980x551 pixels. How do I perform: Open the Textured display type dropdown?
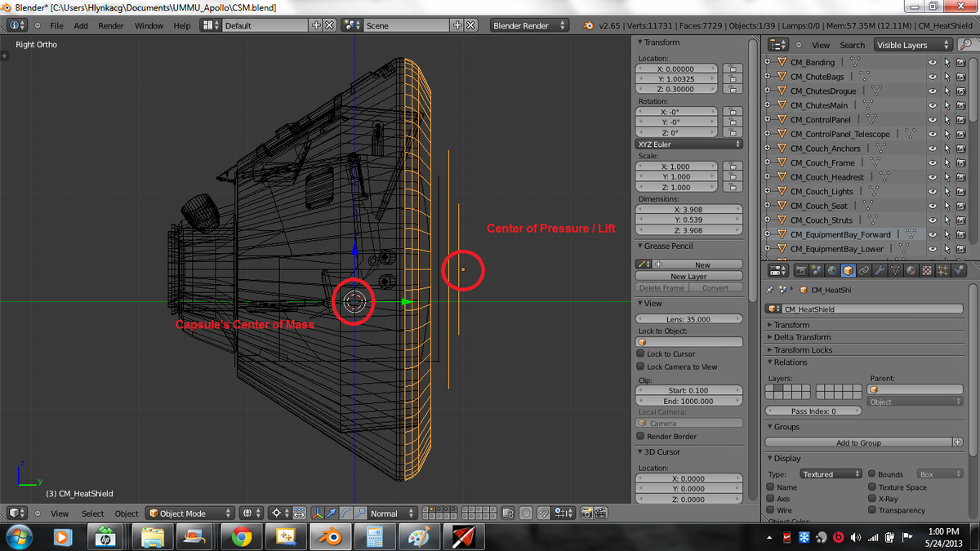(829, 474)
